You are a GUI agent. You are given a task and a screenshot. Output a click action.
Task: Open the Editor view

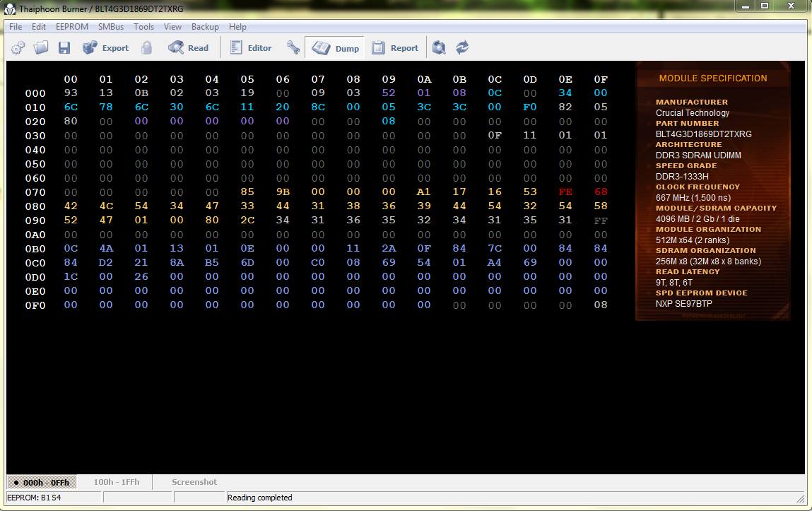pos(251,47)
